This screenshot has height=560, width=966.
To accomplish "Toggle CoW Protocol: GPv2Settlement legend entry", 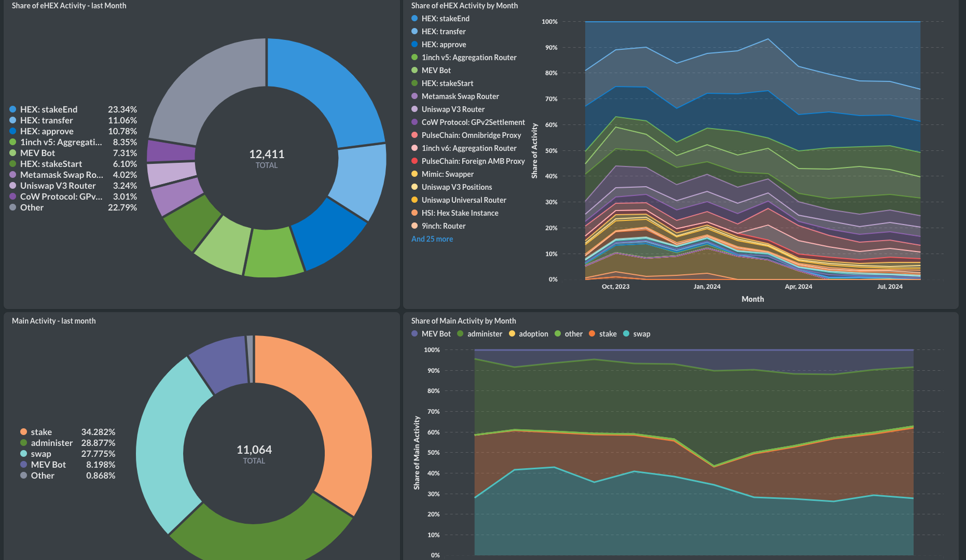I will [468, 122].
